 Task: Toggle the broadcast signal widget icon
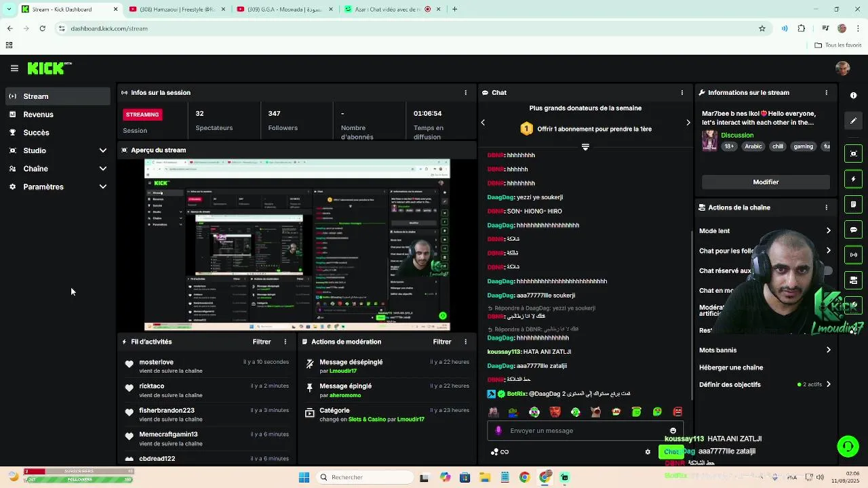point(854,255)
